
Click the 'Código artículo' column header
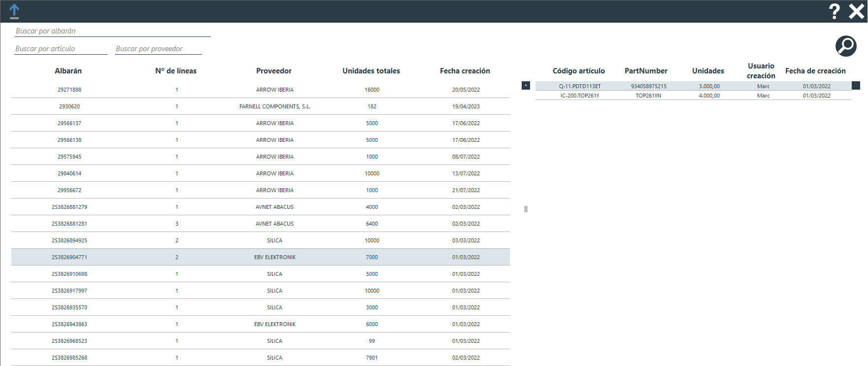(x=578, y=71)
